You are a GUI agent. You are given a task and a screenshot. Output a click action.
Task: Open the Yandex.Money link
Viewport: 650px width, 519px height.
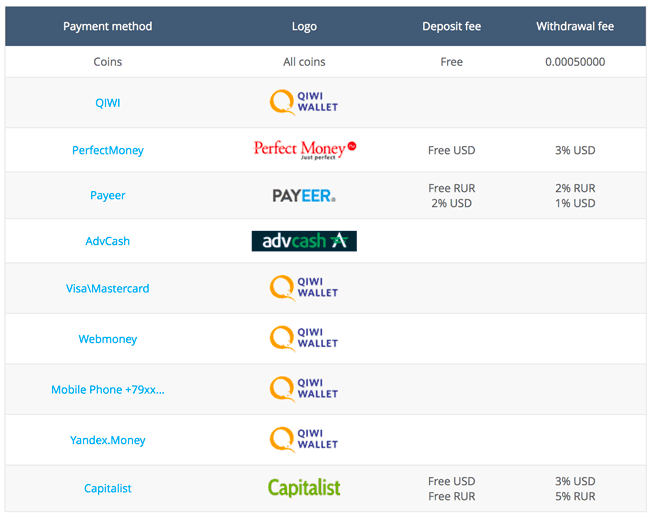click(108, 440)
